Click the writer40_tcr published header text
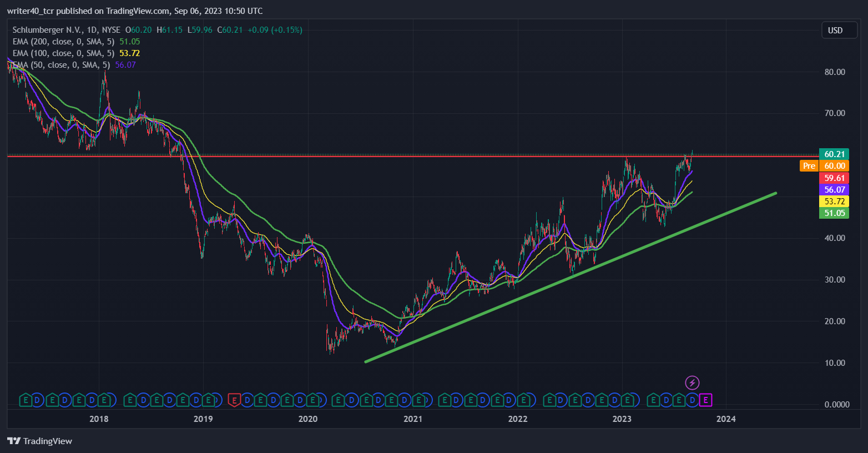The image size is (868, 453). click(x=135, y=11)
